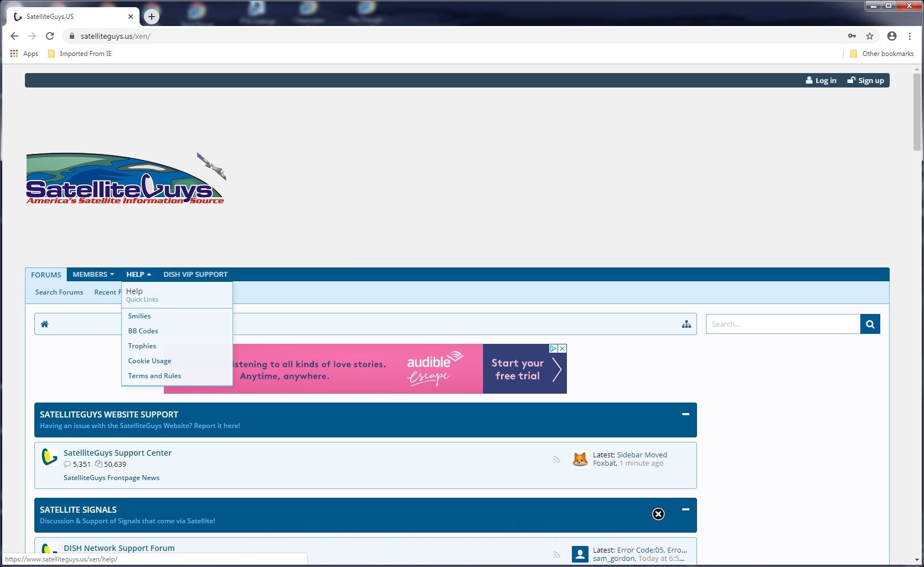Click the site padlock icon
Screen dimensions: 924x567
pyautogui.click(x=71, y=36)
